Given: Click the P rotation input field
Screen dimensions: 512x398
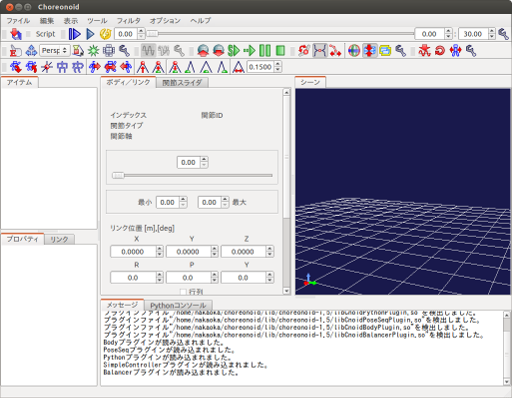Looking at the screenshot, I should pyautogui.click(x=188, y=278).
